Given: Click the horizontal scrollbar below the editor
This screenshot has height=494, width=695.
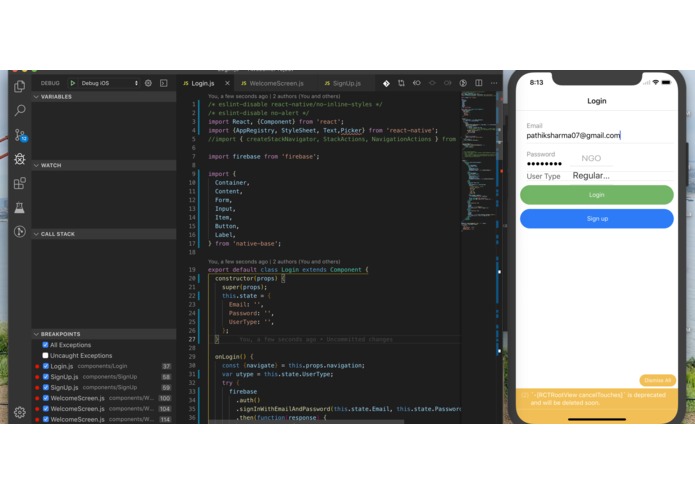Looking at the screenshot, I should tap(306, 421).
